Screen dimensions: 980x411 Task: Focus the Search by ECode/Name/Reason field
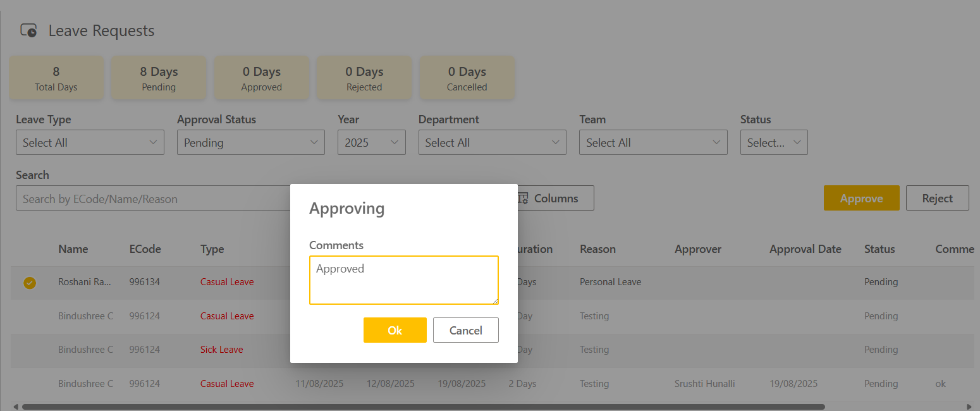pyautogui.click(x=152, y=199)
